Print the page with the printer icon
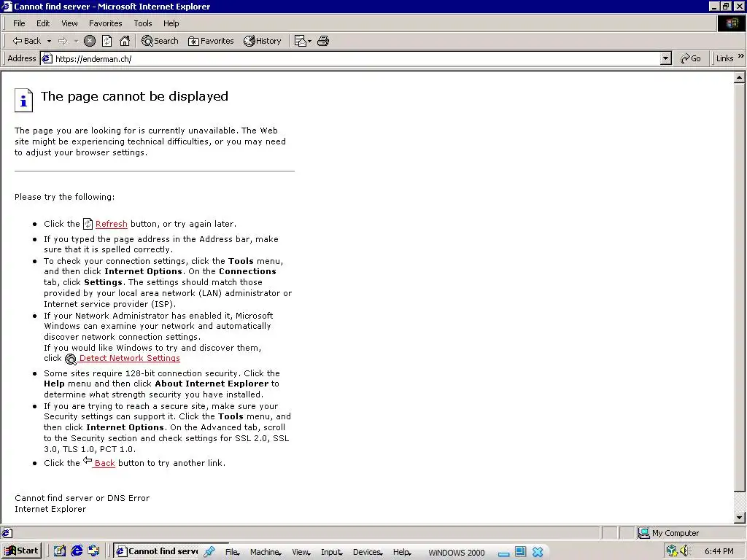 [x=323, y=41]
